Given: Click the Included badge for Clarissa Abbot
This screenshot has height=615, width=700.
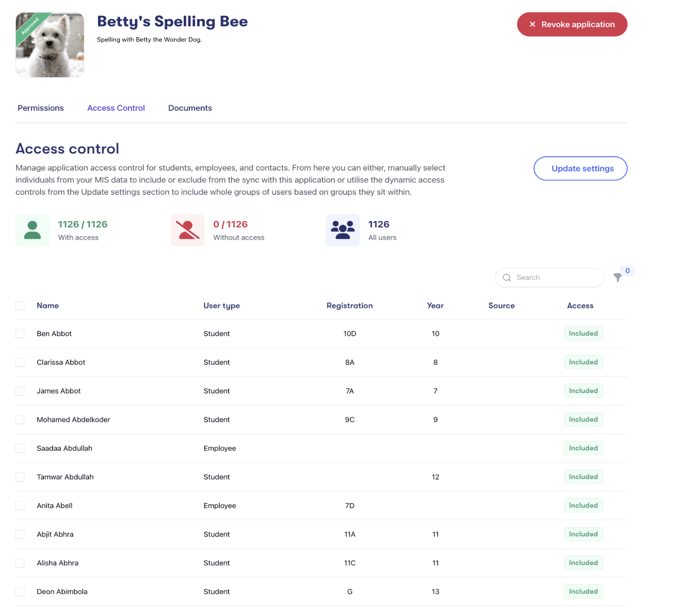Looking at the screenshot, I should [583, 362].
